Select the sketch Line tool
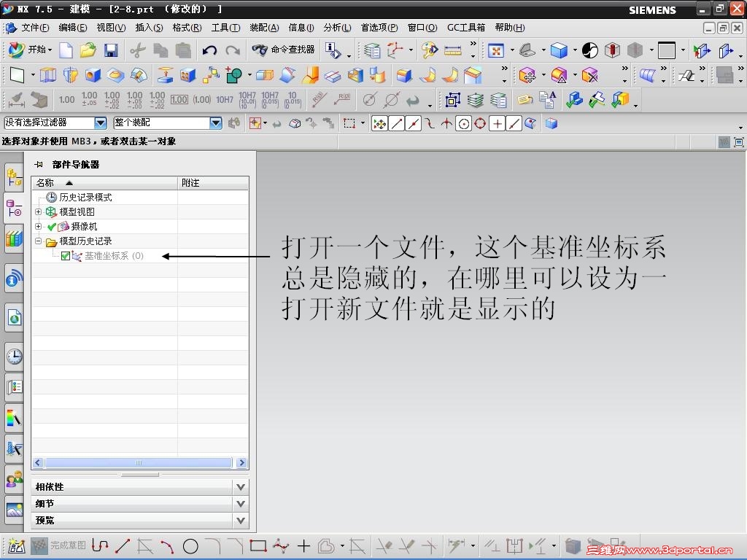 pyautogui.click(x=123, y=545)
